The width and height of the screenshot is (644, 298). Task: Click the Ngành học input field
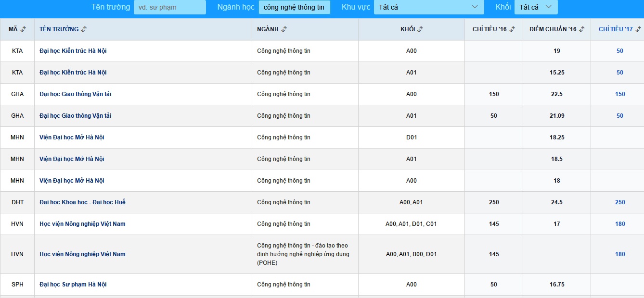point(294,7)
